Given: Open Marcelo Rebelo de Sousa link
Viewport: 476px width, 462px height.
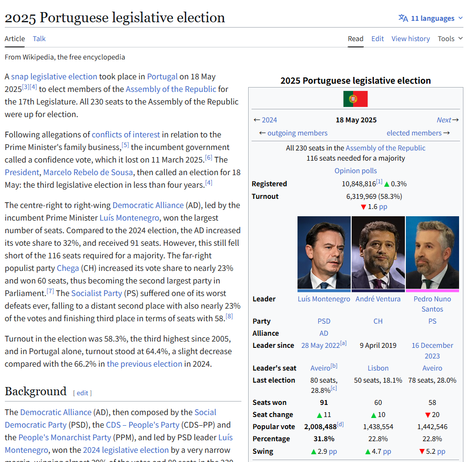Looking at the screenshot, I should coord(88,172).
